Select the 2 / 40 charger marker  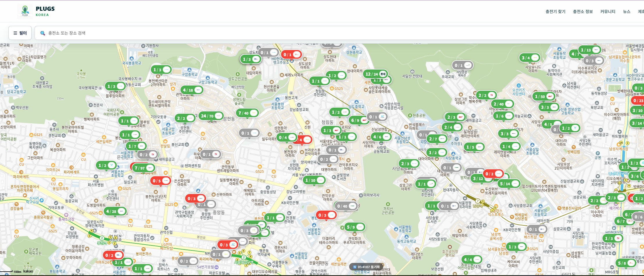[502, 104]
